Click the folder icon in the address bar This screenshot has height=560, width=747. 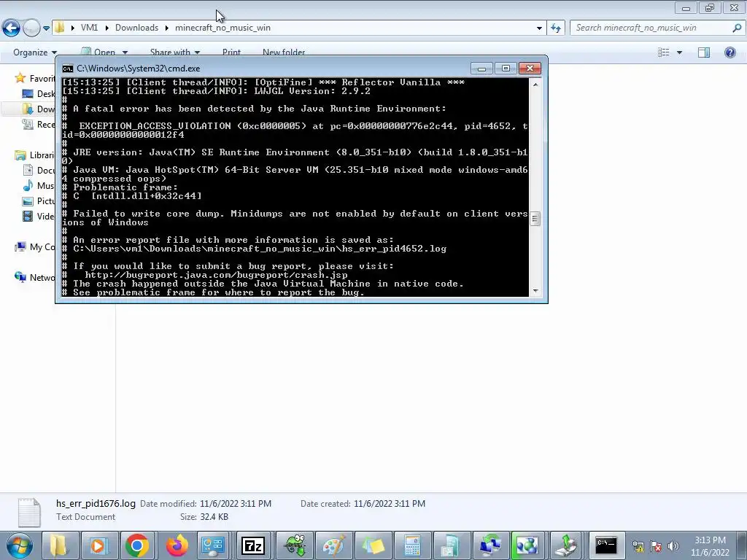(60, 28)
